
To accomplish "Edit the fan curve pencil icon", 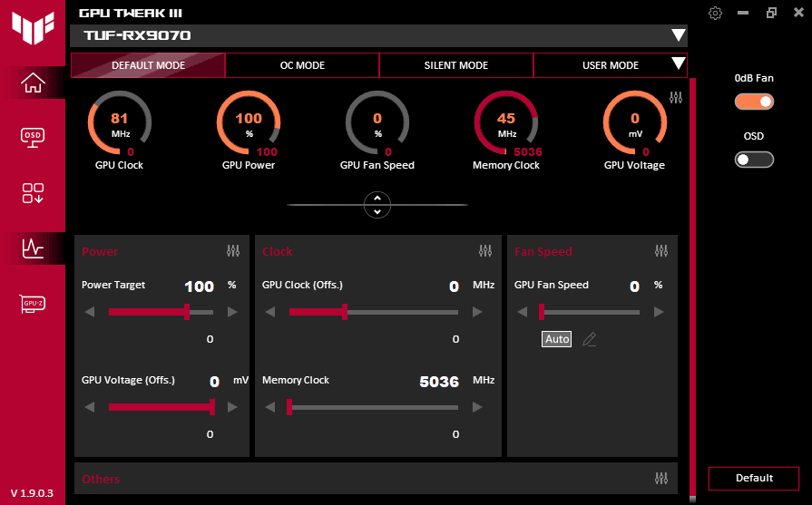I will coord(589,339).
